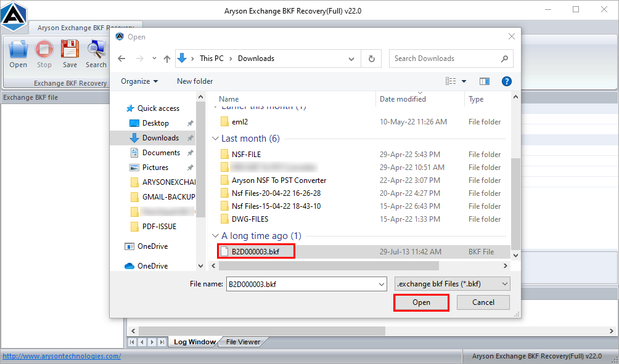Click the Save floppy disk icon
619x364 pixels.
coord(70,54)
